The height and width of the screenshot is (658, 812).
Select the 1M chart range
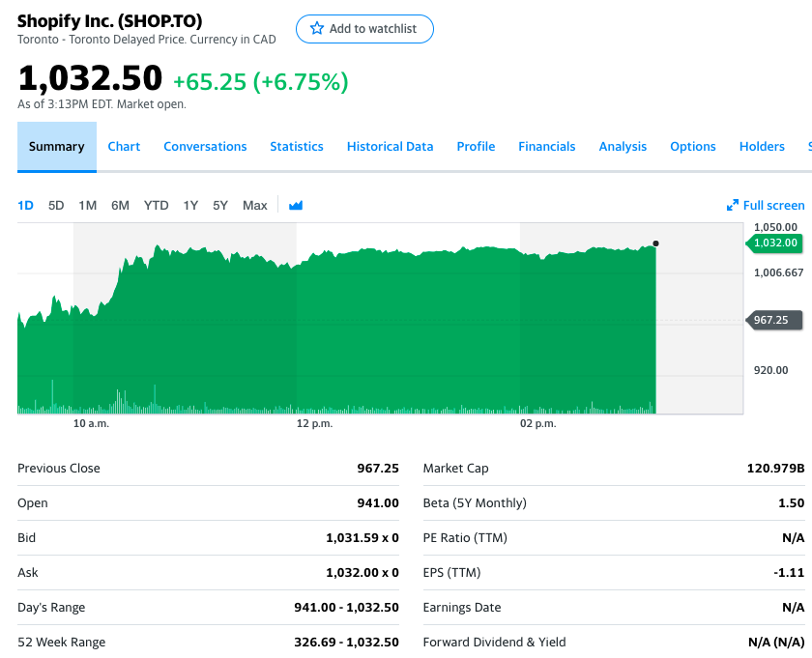click(x=88, y=205)
